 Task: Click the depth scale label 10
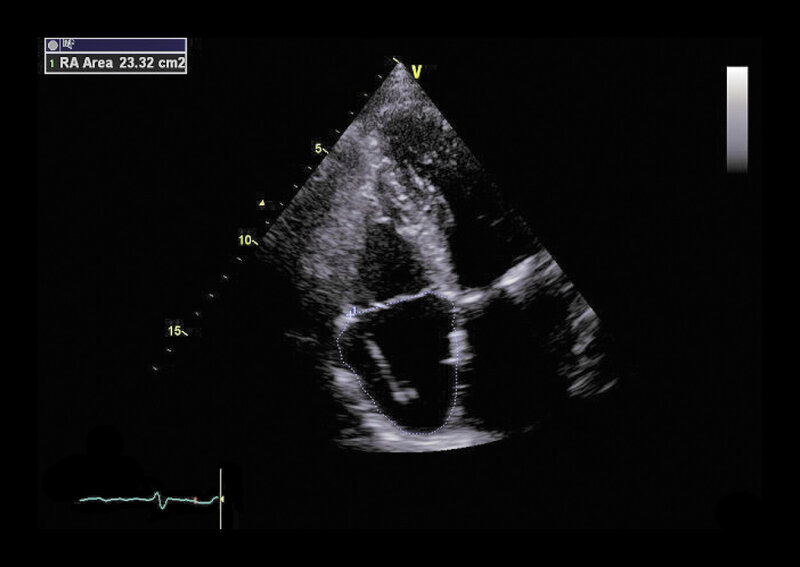tap(245, 240)
